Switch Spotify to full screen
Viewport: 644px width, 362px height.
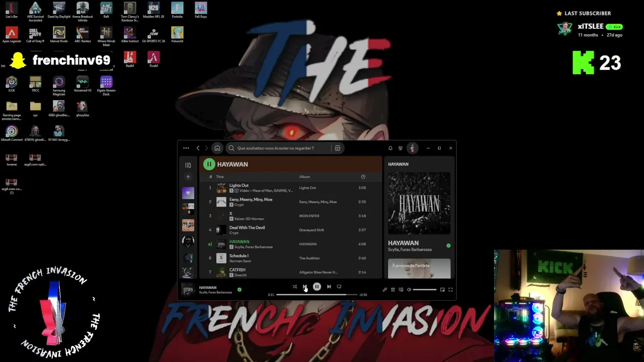point(450,290)
